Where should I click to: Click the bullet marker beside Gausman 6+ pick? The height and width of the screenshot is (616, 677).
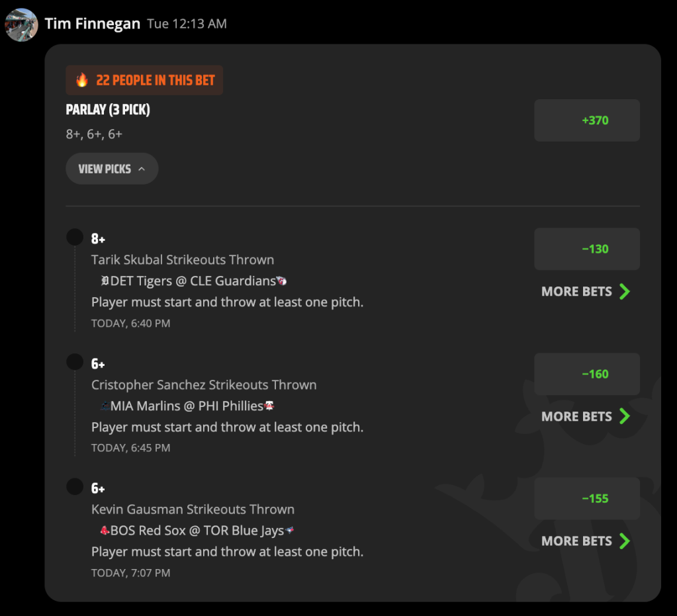tap(75, 486)
